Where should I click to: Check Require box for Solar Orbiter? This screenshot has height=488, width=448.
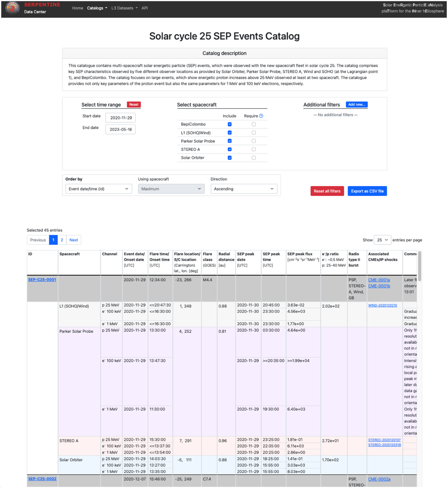pos(253,158)
